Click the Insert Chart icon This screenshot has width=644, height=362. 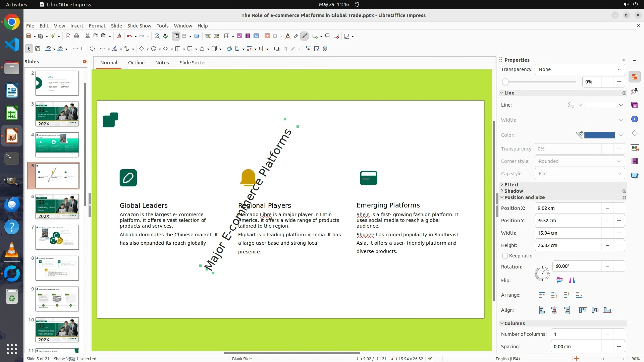tap(256, 36)
